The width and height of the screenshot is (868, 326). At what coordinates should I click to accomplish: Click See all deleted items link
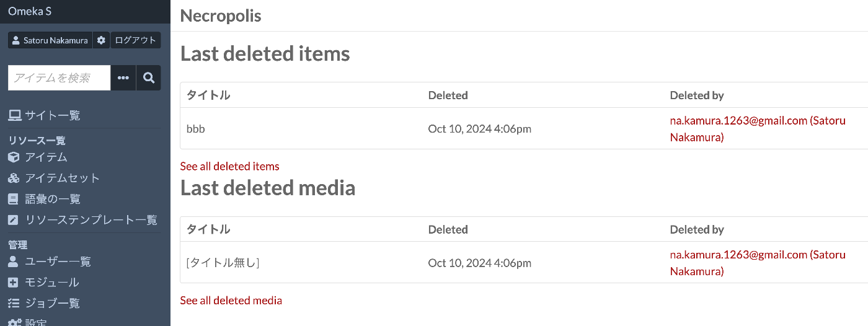point(229,166)
